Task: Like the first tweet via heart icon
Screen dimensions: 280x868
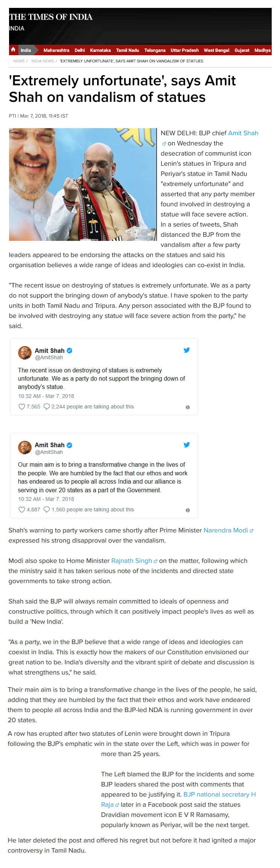Action: pos(22,407)
